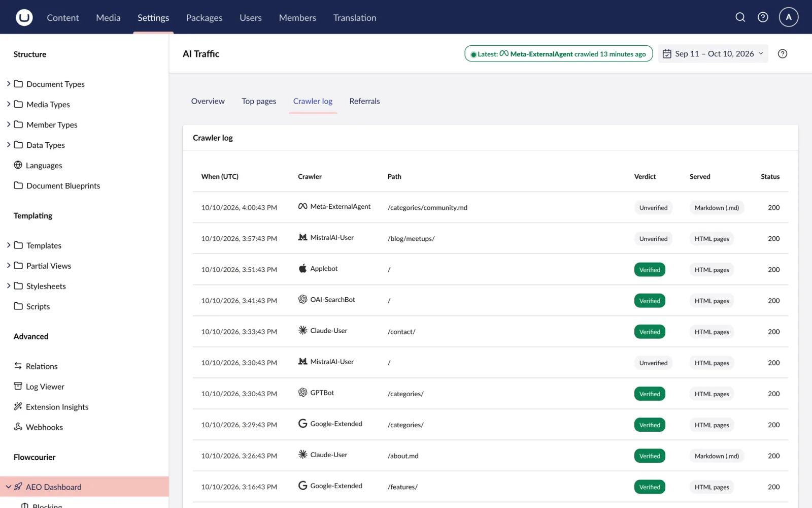Click the Applebot apple logo icon
This screenshot has height=508, width=812.
302,268
